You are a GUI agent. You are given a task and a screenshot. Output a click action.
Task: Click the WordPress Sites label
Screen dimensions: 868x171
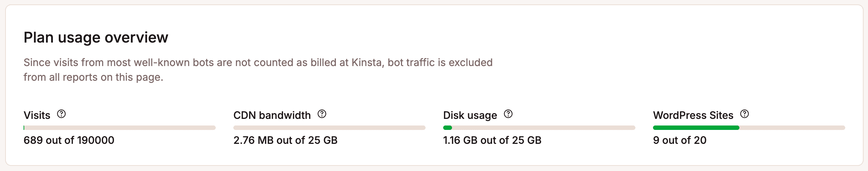pyautogui.click(x=693, y=115)
